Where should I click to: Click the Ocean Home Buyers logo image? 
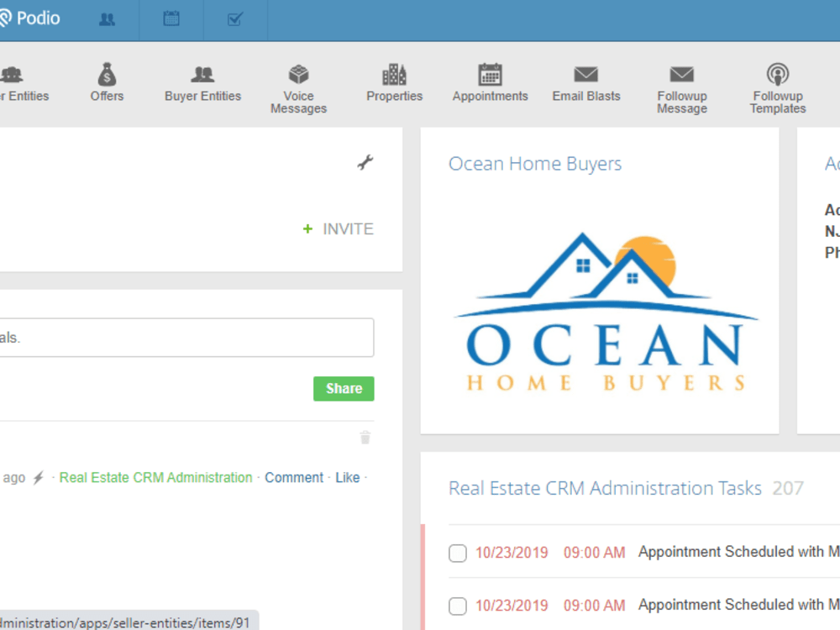(x=605, y=312)
